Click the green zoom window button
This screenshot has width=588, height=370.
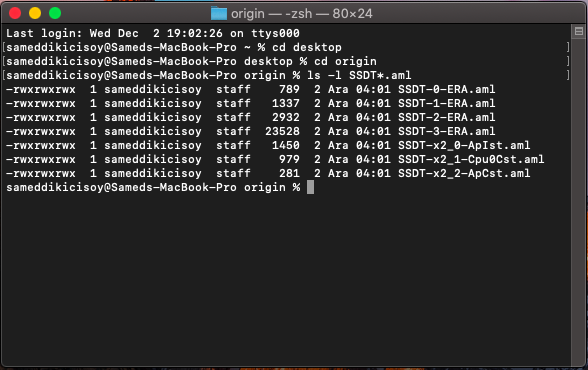pos(55,13)
